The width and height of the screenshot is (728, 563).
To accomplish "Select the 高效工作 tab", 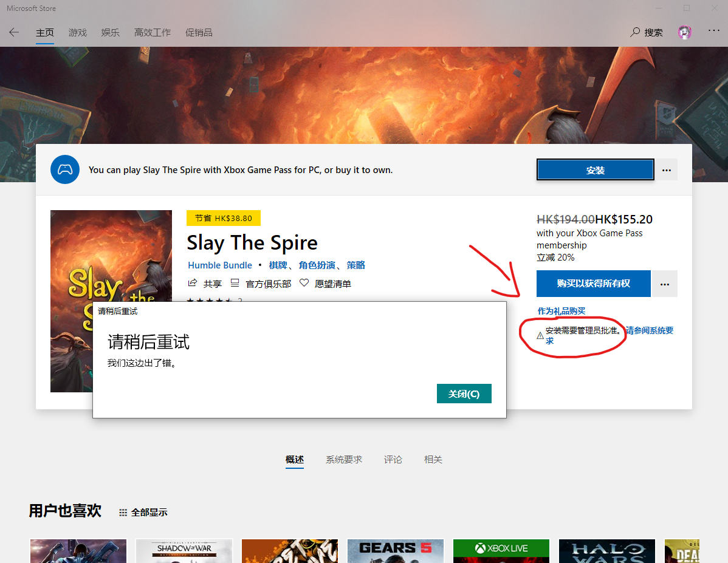I will 153,32.
